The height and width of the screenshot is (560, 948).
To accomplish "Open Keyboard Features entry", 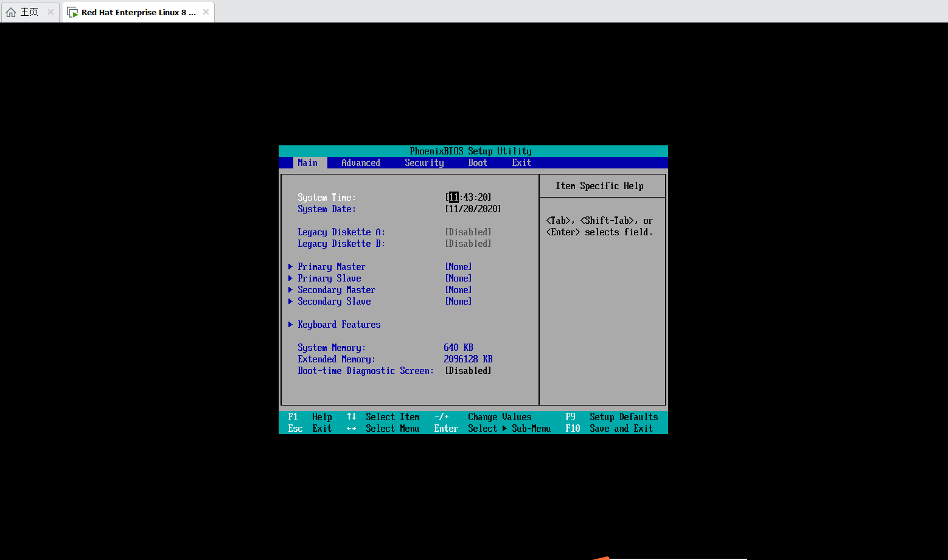I will pyautogui.click(x=339, y=324).
